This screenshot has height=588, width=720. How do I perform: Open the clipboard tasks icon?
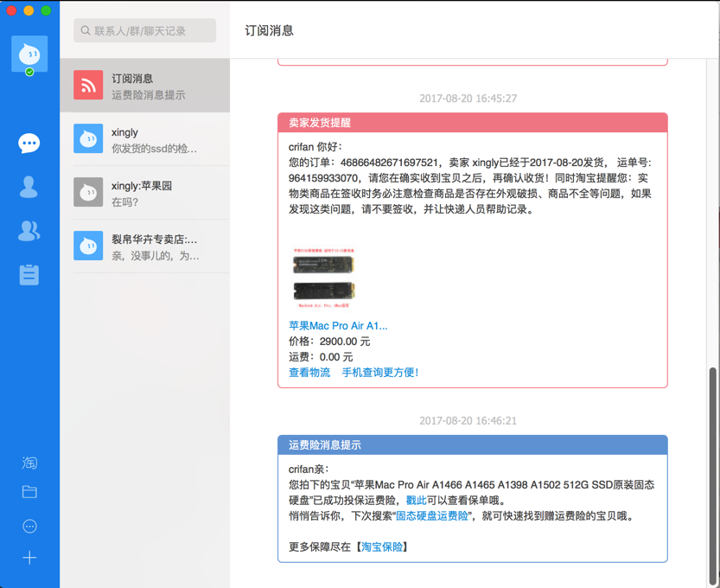pos(29,275)
